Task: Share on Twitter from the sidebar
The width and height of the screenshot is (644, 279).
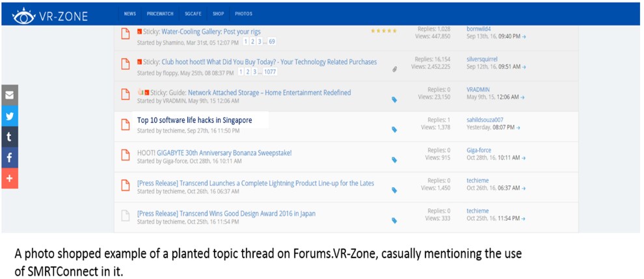Action: pyautogui.click(x=9, y=116)
